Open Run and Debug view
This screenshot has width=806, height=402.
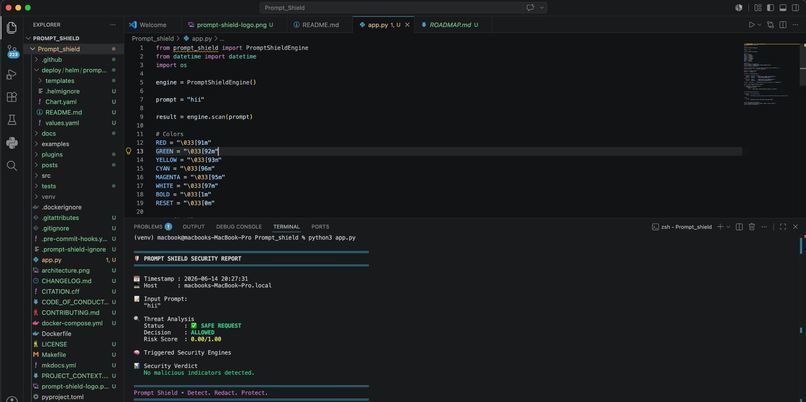pos(11,75)
